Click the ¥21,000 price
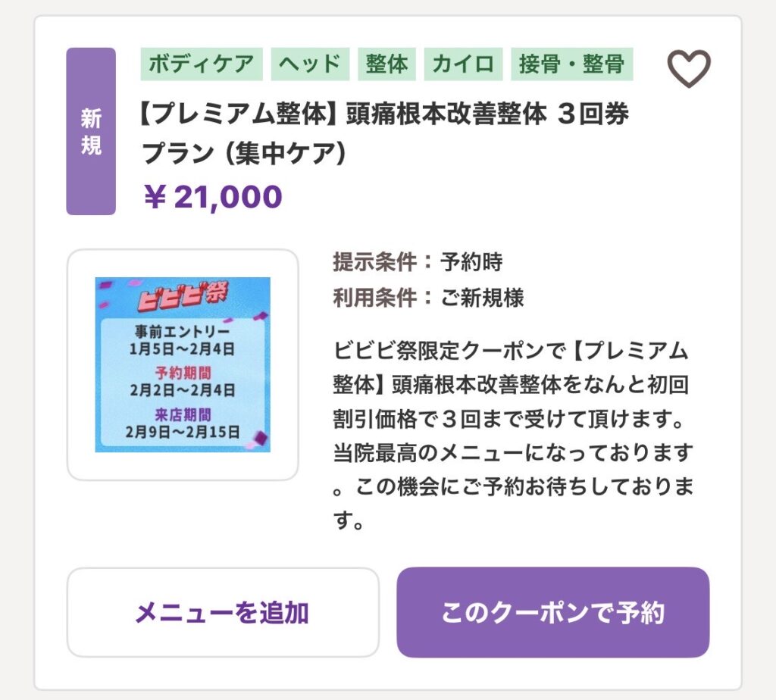Screen dimensions: 776x700 (x=213, y=197)
